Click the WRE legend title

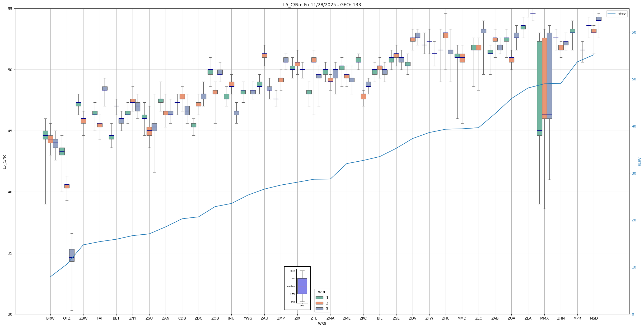pyautogui.click(x=322, y=292)
